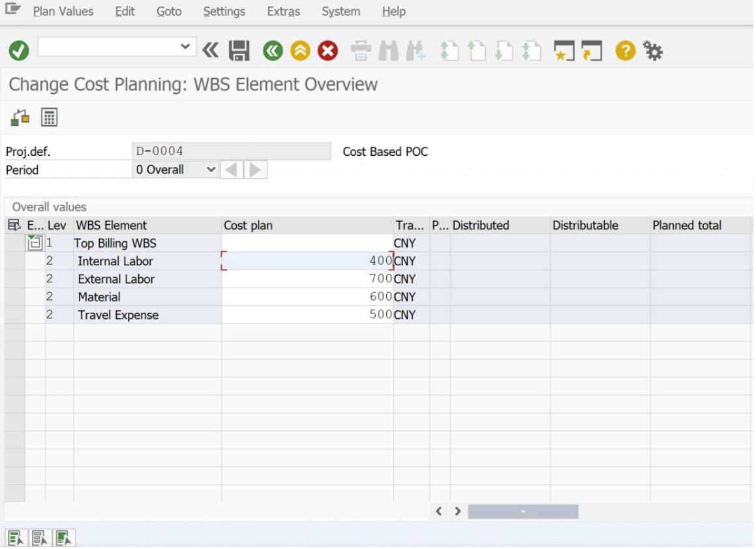This screenshot has width=756, height=549.
Task: Click the green Enter checkmark icon
Action: 19,51
